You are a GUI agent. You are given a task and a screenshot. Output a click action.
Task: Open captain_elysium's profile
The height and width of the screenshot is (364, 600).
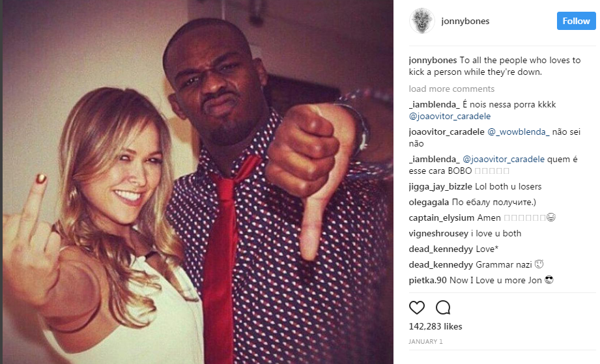(442, 218)
